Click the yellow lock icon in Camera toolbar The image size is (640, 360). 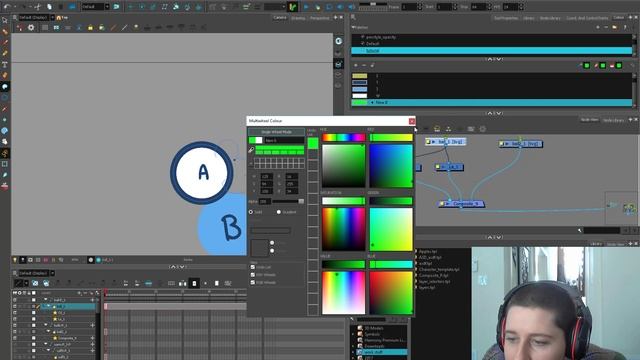tap(90, 27)
